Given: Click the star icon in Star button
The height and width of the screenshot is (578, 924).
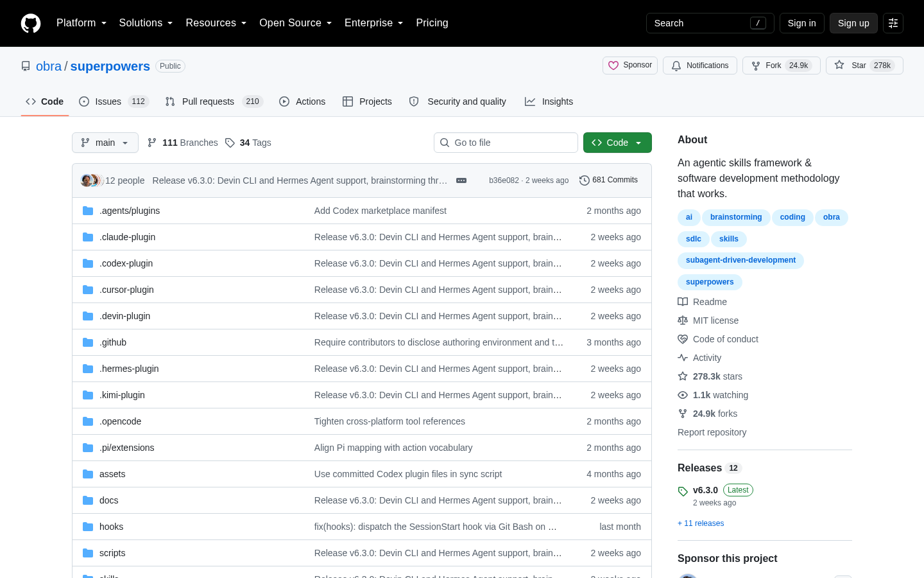Looking at the screenshot, I should tap(839, 66).
